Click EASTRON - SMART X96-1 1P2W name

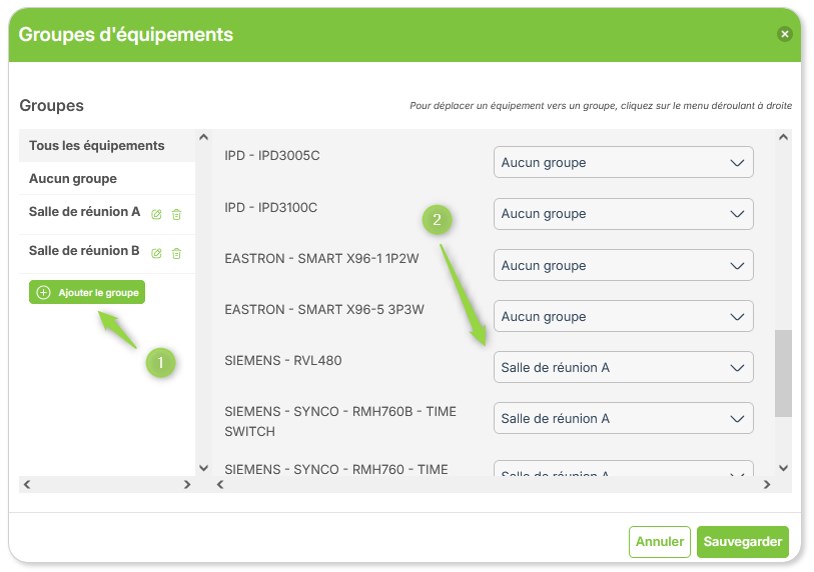click(x=321, y=258)
